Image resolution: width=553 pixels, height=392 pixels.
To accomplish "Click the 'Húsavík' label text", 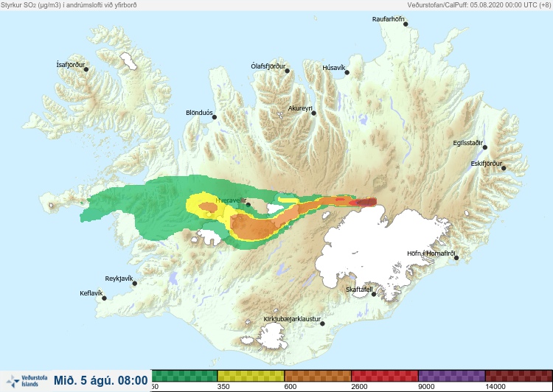I will pos(334,68).
